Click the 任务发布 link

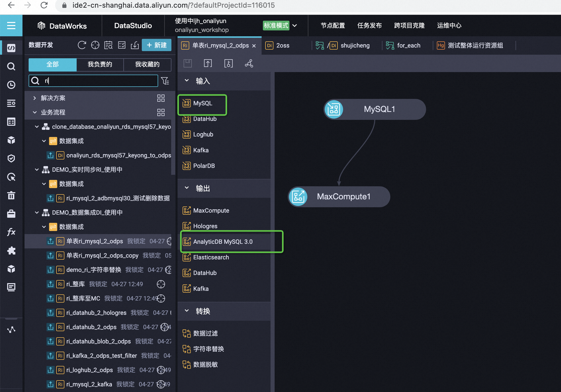(x=369, y=26)
